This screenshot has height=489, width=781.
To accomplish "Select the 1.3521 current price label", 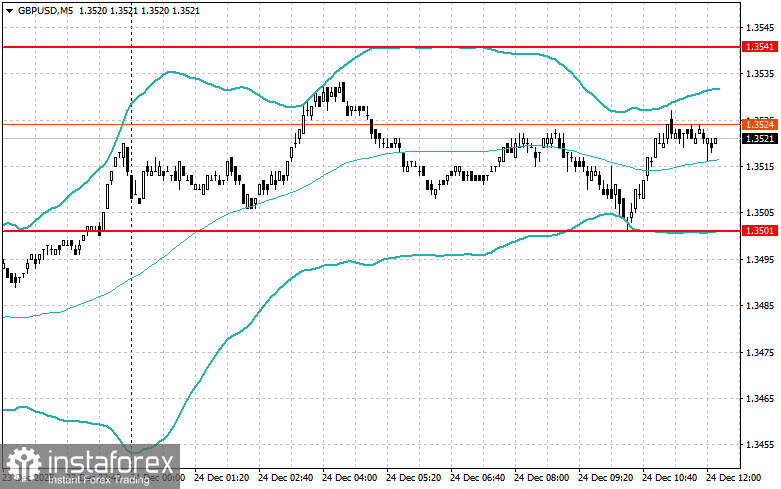I will (x=760, y=138).
